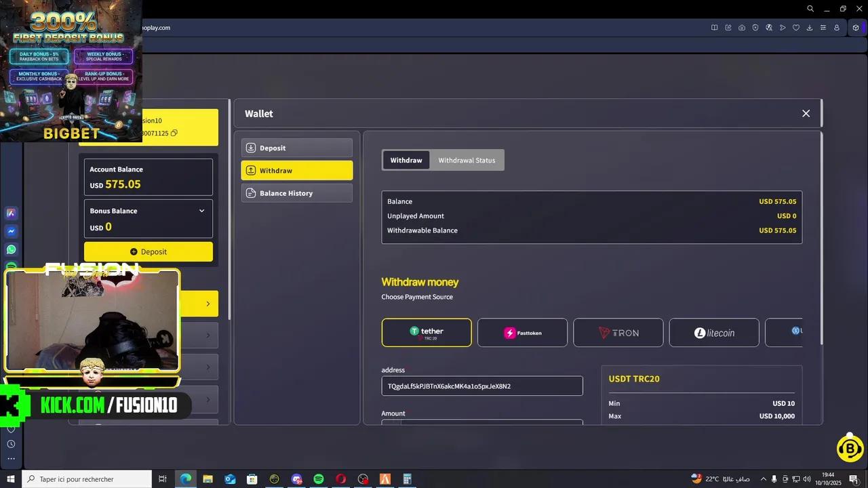Open the notification center icon
The height and width of the screenshot is (488, 868).
point(854,479)
